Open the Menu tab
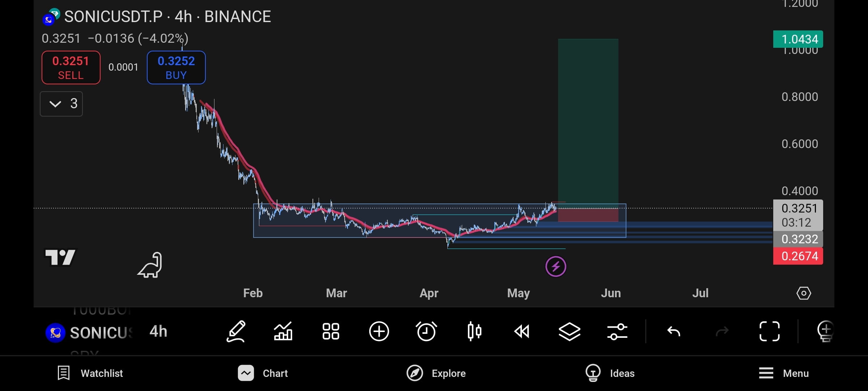Viewport: 868px width, 391px height. 784,373
